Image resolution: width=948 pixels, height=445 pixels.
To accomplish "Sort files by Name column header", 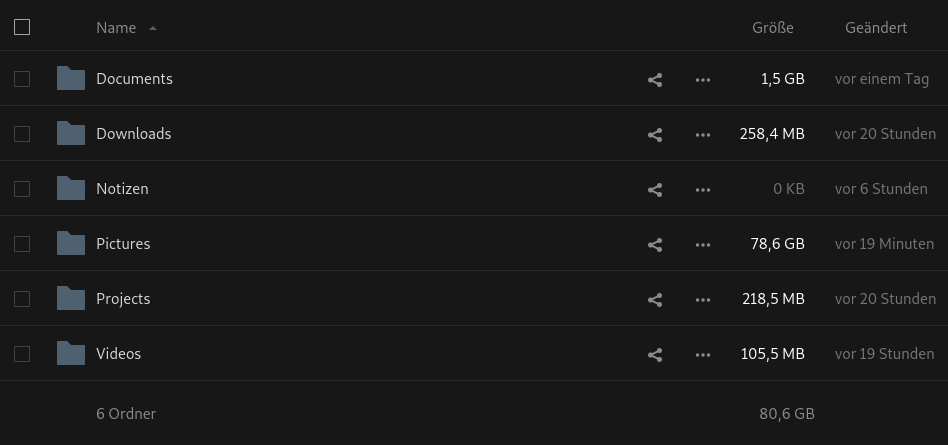I will [x=116, y=28].
